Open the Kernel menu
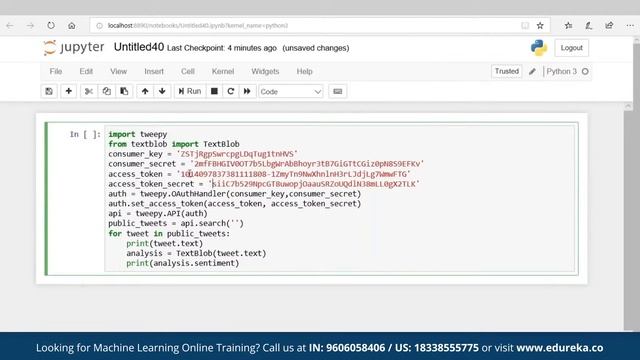 coord(223,71)
